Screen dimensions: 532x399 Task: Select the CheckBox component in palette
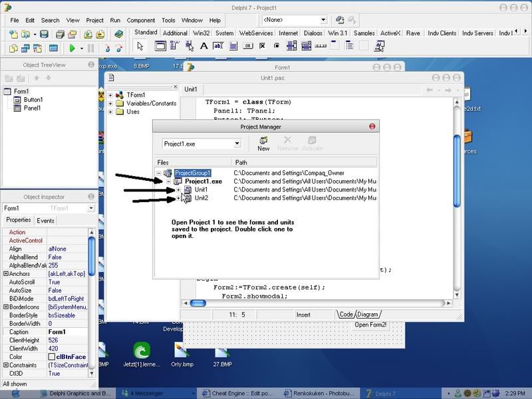point(262,46)
